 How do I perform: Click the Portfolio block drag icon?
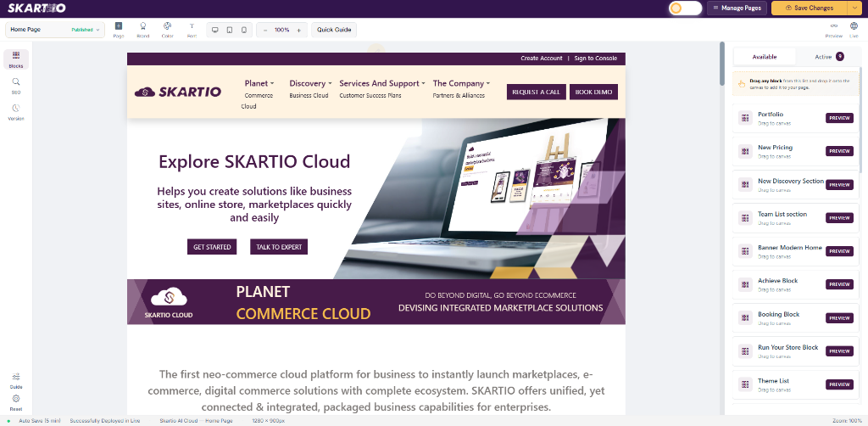pyautogui.click(x=745, y=118)
